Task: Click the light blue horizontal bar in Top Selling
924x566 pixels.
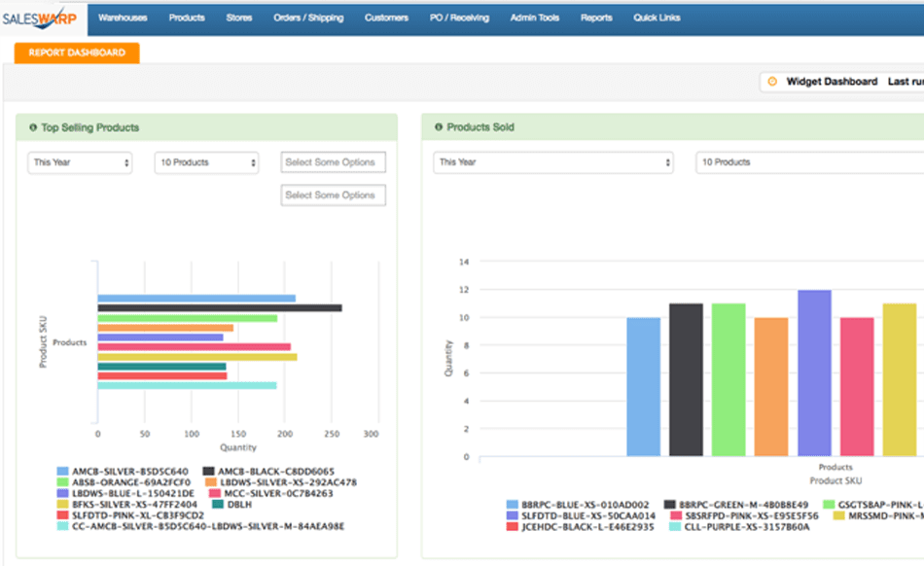Action: coord(196,299)
